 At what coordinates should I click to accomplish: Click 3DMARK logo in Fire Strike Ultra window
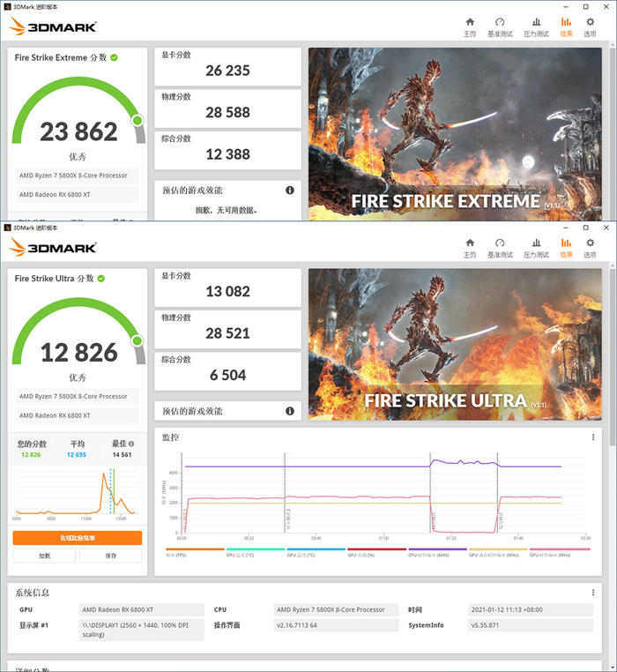(x=53, y=247)
